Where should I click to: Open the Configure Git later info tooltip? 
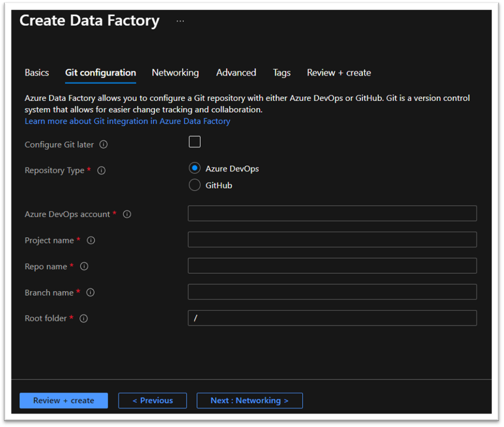(x=103, y=144)
